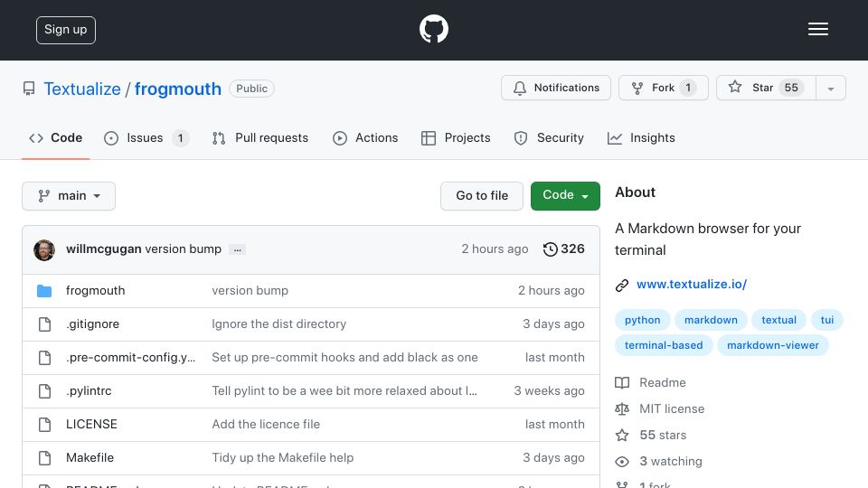Click the link chain icon beside www.textualize.io

tap(622, 285)
